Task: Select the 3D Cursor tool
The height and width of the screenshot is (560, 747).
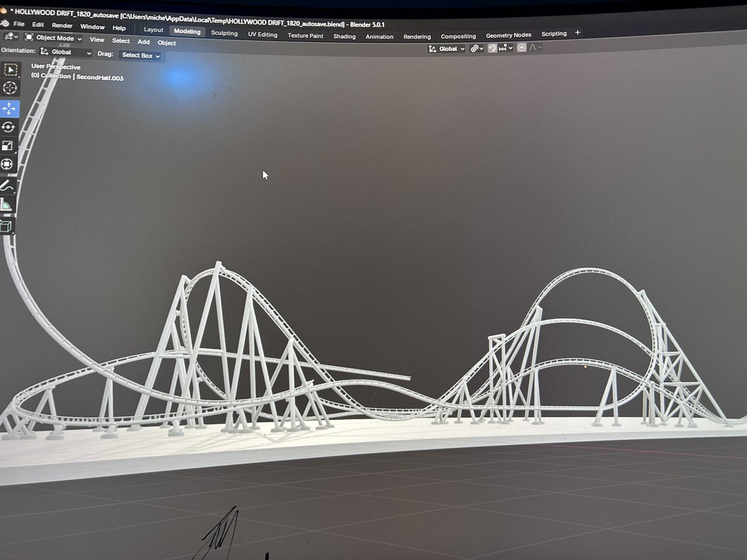Action: pos(10,88)
